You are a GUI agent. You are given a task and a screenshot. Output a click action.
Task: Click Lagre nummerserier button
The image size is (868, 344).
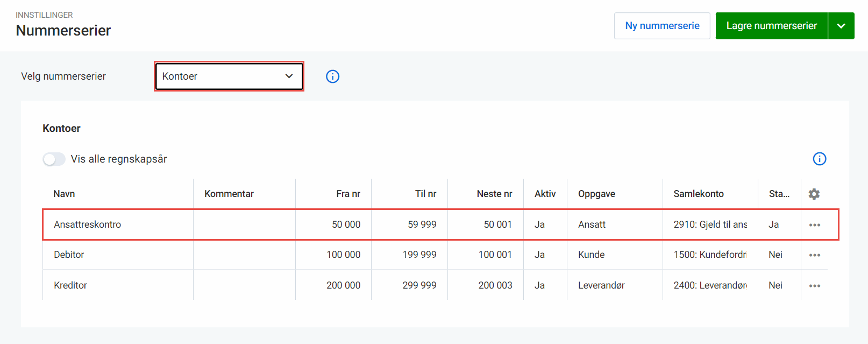(x=771, y=26)
